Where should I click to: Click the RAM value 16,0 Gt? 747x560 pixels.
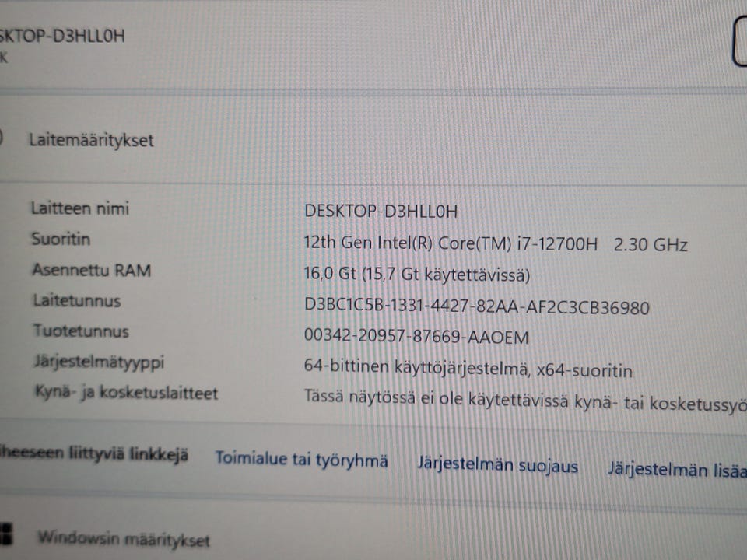417,275
